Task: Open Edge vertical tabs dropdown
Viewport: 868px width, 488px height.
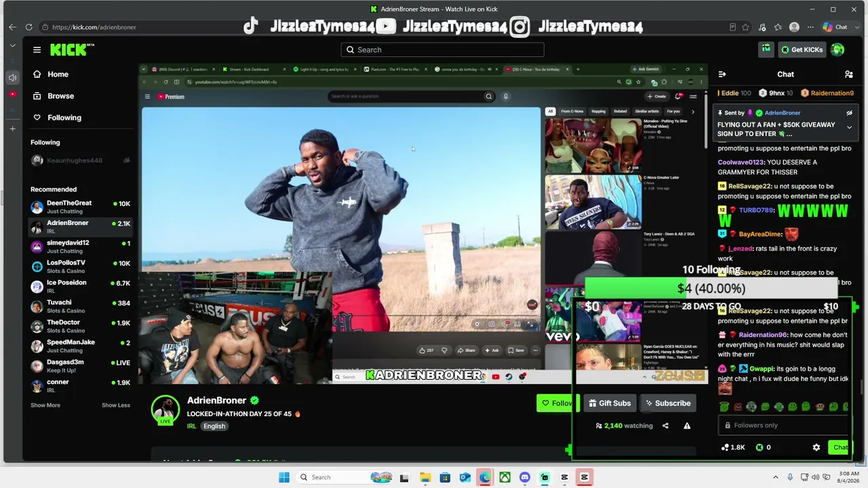Action: tap(12, 45)
